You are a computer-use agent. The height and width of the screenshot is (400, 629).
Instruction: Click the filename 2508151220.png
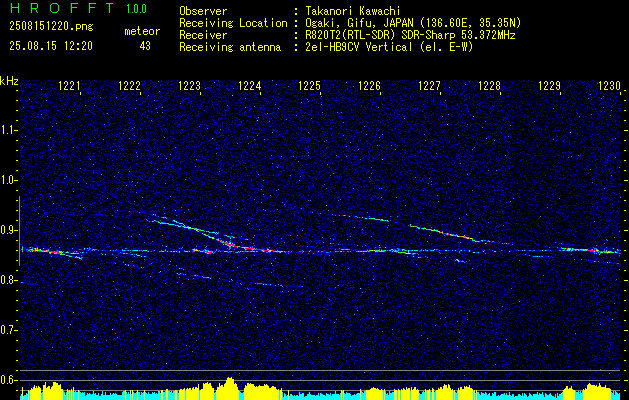click(51, 27)
